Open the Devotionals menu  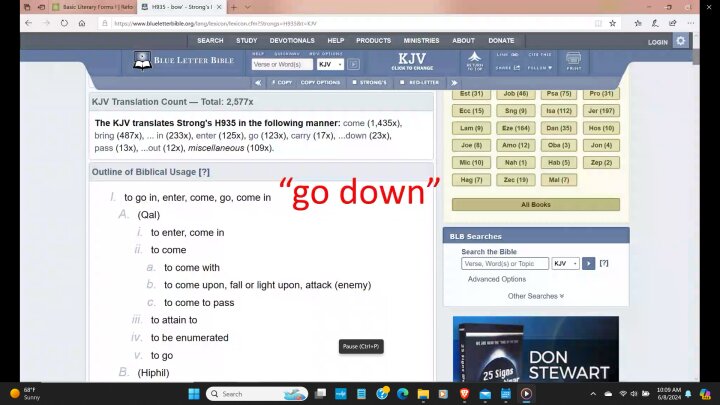(292, 40)
